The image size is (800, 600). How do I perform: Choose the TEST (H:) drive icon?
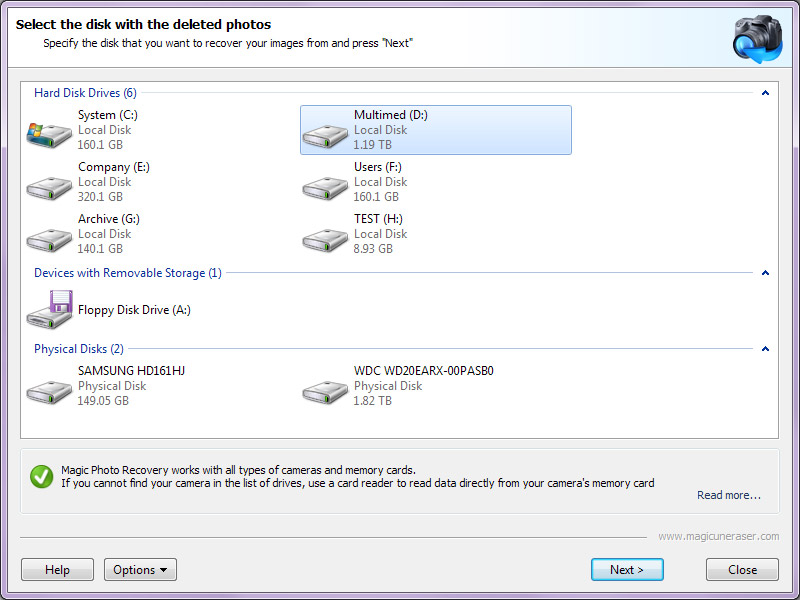point(324,238)
